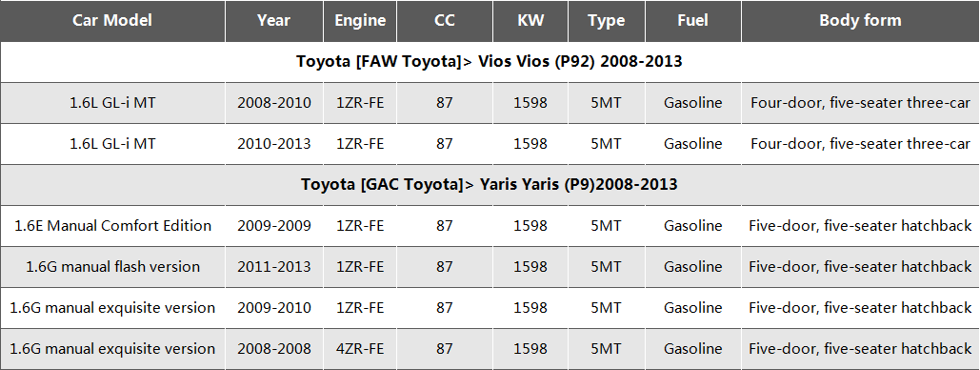Select the 4ZR-FE engine cell
Image resolution: width=980 pixels, height=370 pixels.
point(360,349)
